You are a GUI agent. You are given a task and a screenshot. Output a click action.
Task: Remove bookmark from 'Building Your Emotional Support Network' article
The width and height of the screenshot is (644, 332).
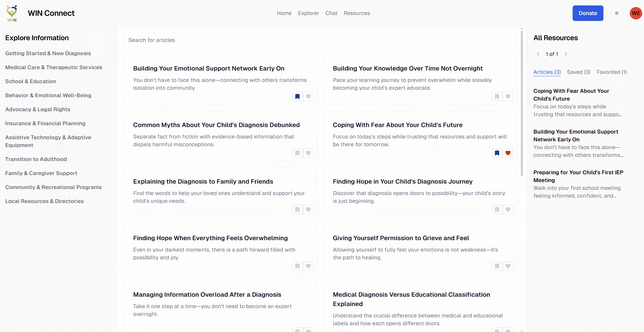click(297, 96)
